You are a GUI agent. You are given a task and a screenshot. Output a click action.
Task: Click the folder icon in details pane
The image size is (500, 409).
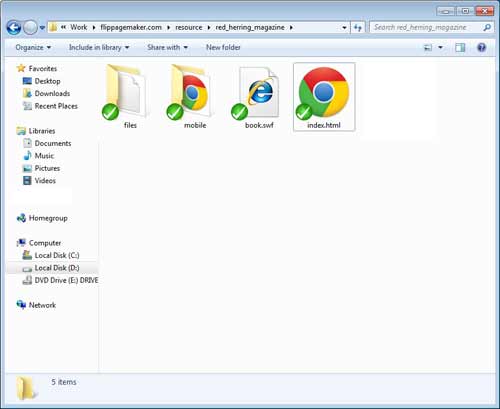26,388
